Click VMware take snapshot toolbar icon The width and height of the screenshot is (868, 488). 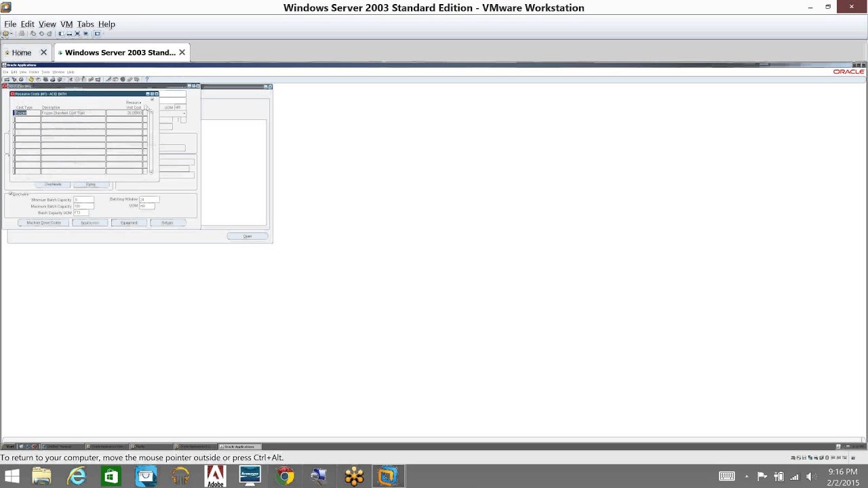[x=33, y=34]
